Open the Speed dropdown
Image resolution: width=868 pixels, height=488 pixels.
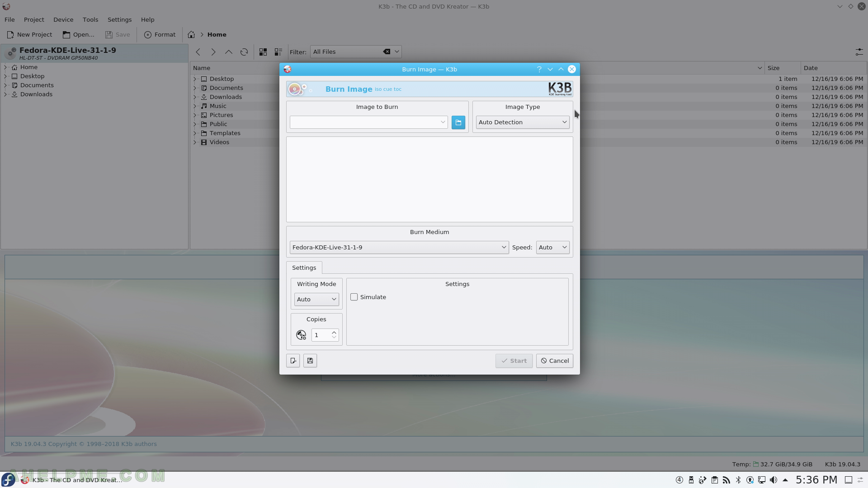point(552,247)
